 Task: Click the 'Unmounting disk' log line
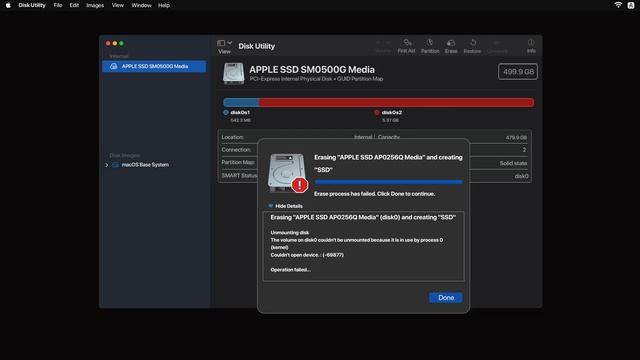(290, 233)
